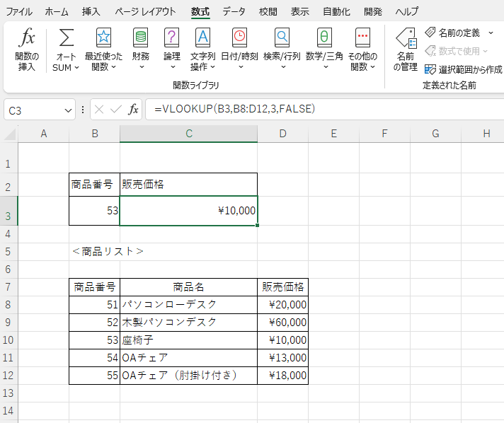The height and width of the screenshot is (423, 504).
Task: Open the ヘルプ tab
Action: (407, 12)
